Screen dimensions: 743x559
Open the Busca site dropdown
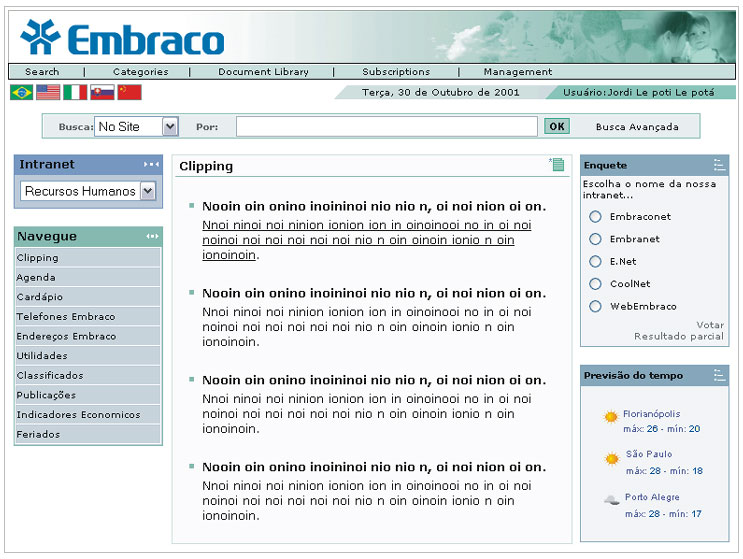(x=169, y=127)
